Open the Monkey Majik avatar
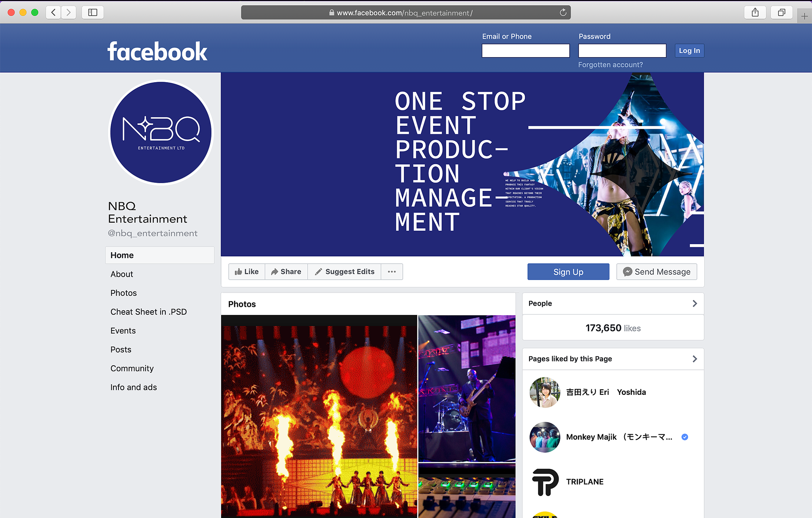This screenshot has height=518, width=812. click(x=545, y=437)
